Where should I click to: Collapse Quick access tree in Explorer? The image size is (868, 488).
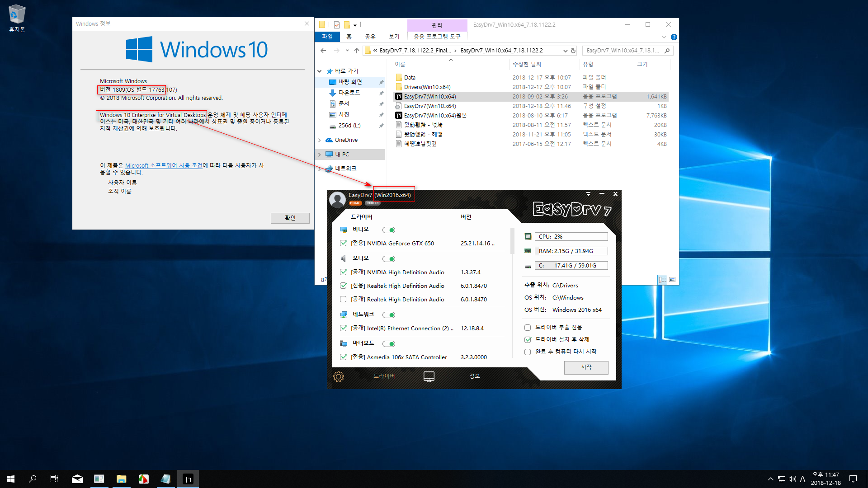click(320, 71)
